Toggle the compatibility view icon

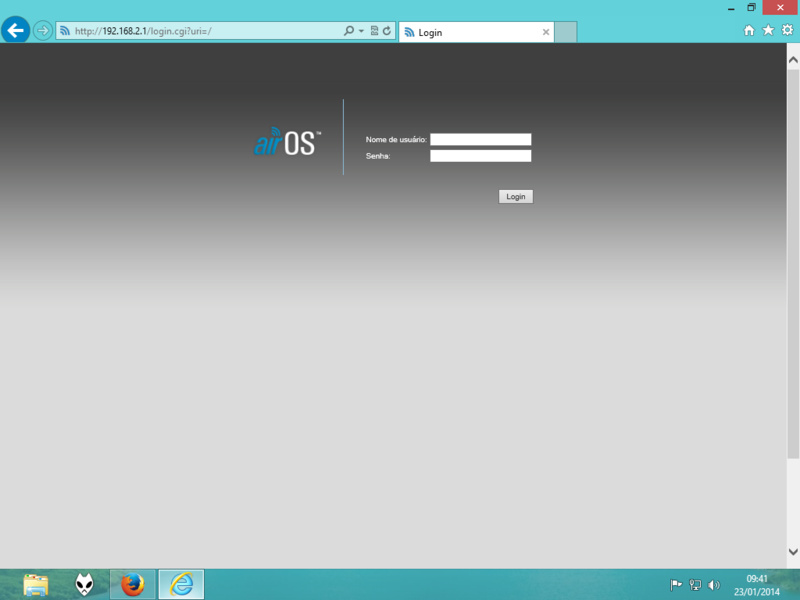(x=374, y=31)
